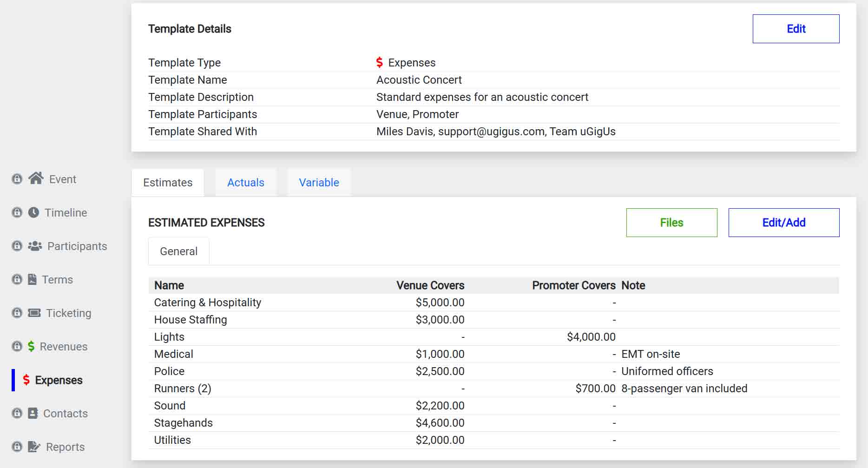Go to Timeline in the sidebar
This screenshot has height=468, width=868.
(66, 212)
